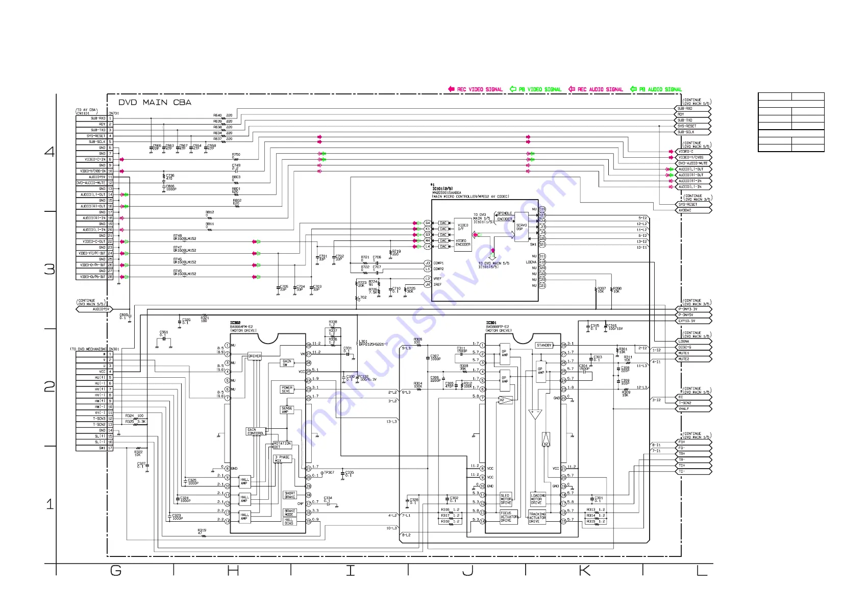The width and height of the screenshot is (868, 608).
Task: Click resistor R637 220 label
Action: [222, 139]
